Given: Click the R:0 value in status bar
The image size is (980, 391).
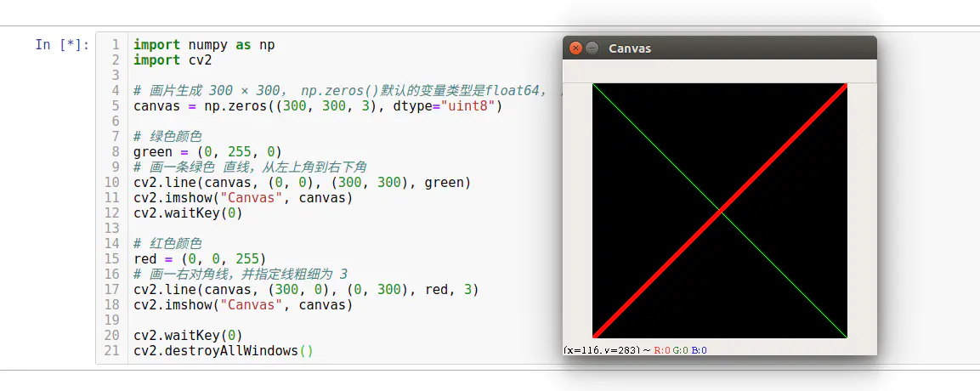Looking at the screenshot, I should pos(662,350).
